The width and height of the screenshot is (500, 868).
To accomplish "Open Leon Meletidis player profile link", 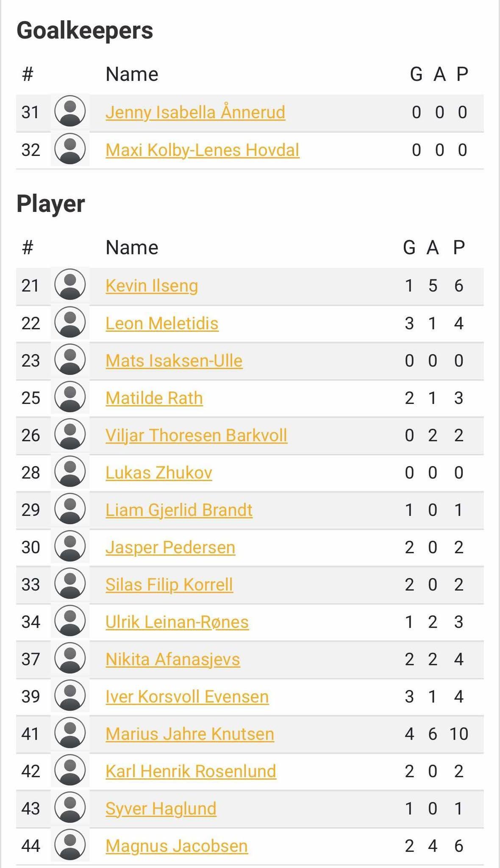I will pyautogui.click(x=162, y=323).
